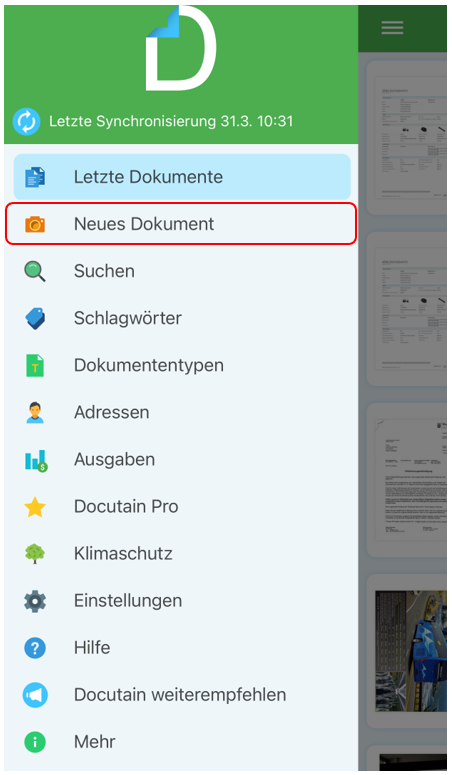
Task: Open Docutain weiterempfehlen entry
Action: 181,694
